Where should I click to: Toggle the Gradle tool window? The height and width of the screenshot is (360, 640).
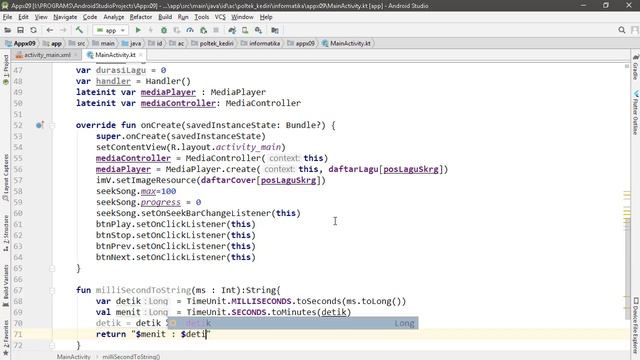point(635,67)
